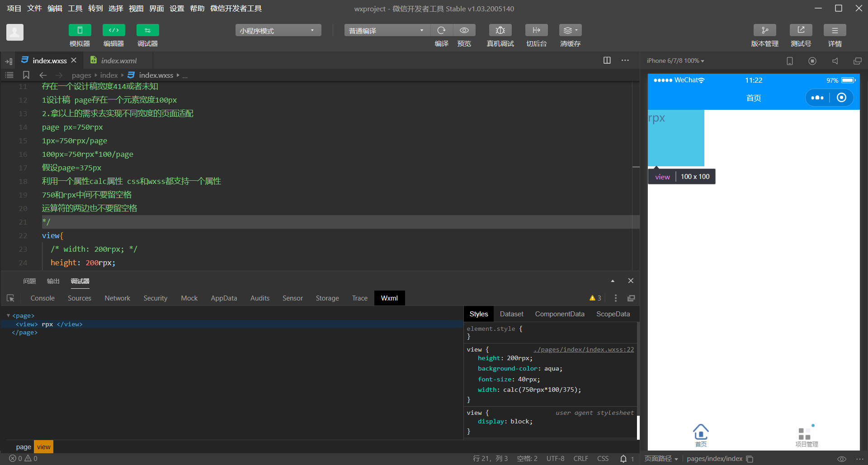The width and height of the screenshot is (868, 465).
Task: Click the bookmark icon in breadcrumb bar
Action: 26,75
